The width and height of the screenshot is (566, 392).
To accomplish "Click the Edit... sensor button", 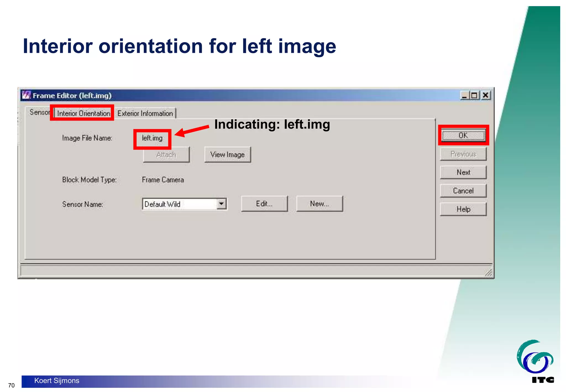I will tap(264, 204).
